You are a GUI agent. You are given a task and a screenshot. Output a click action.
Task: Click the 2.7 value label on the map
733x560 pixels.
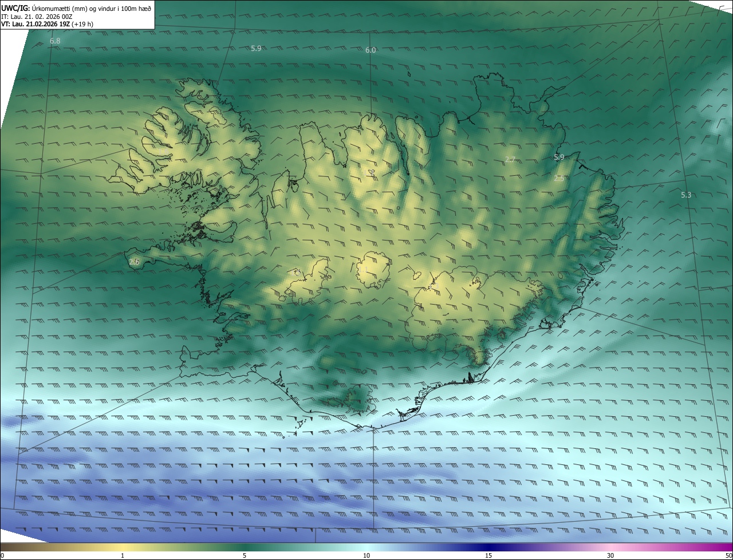(x=510, y=159)
